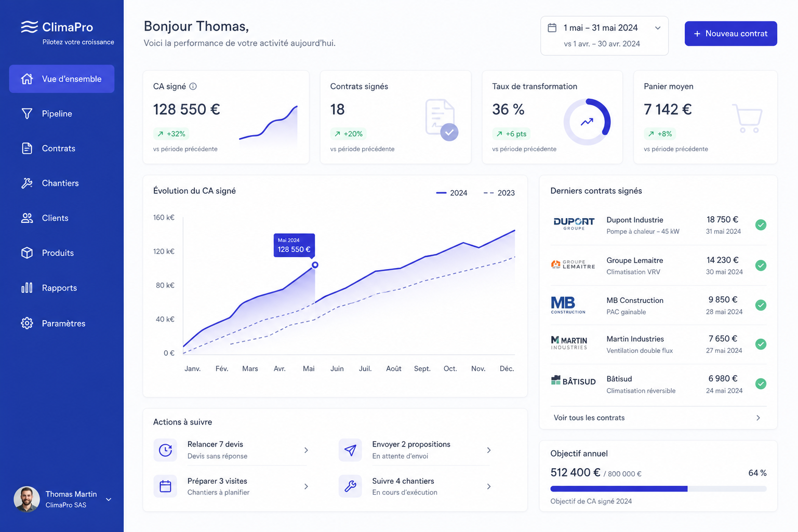The image size is (798, 532).
Task: Click the Chantiers tools icon in sidebar
Action: point(27,183)
